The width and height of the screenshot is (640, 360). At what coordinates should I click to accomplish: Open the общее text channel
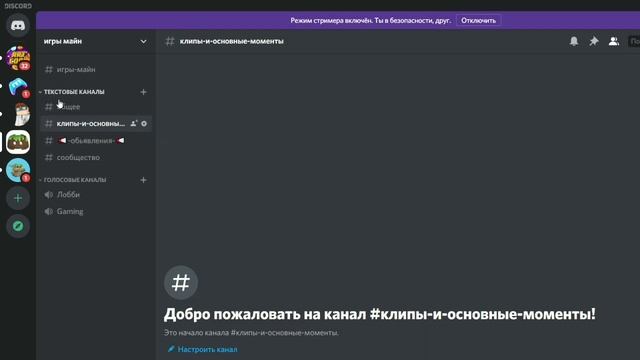pos(96,107)
